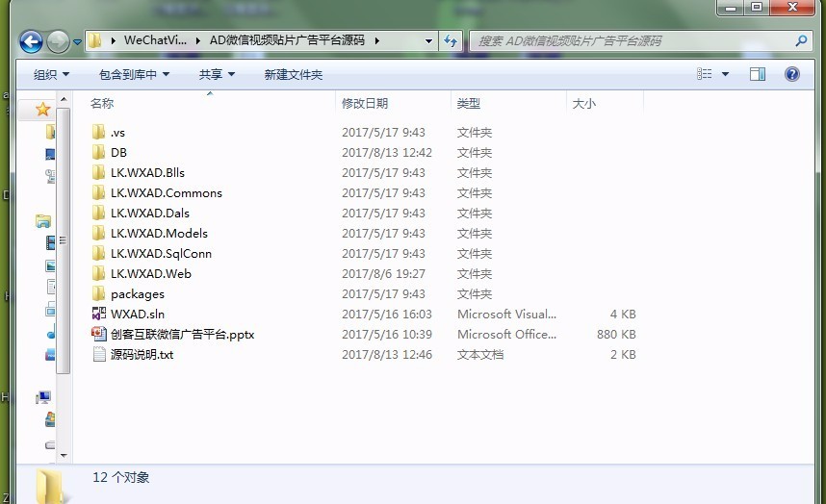Toggle the preview pane icon
826x504 pixels.
758,74
